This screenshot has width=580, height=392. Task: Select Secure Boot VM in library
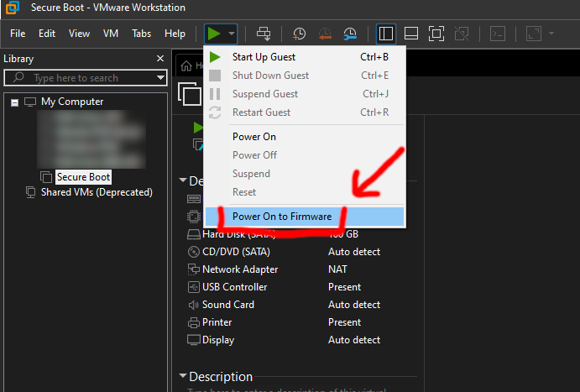point(83,177)
